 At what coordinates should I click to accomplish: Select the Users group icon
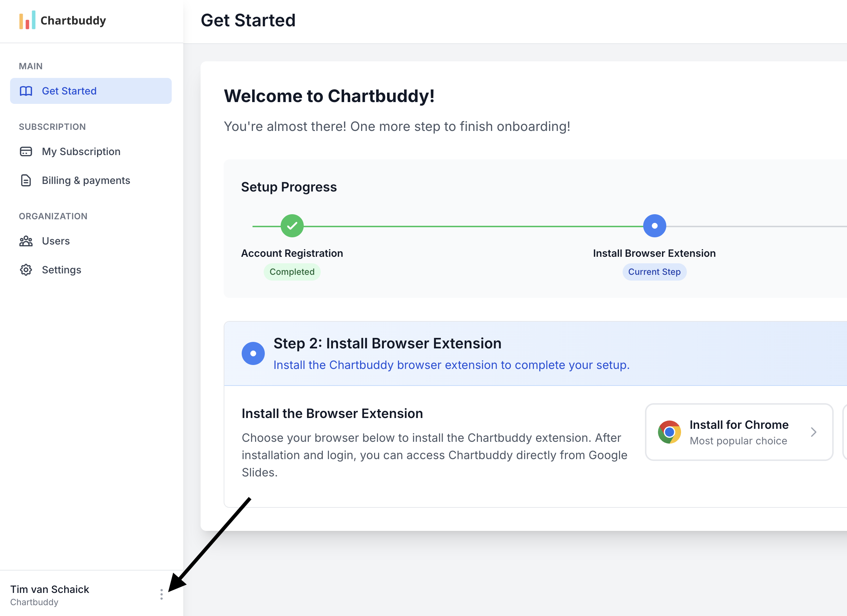25,241
